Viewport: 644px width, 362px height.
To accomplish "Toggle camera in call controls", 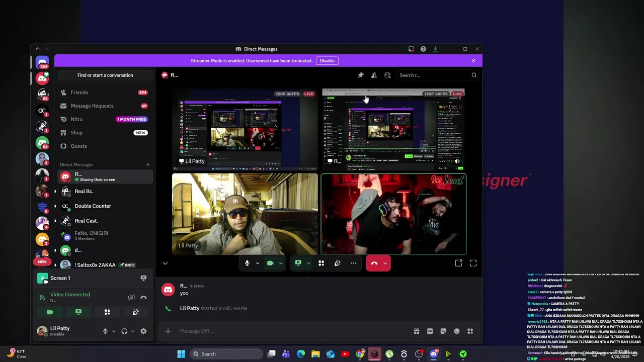I will point(270,263).
